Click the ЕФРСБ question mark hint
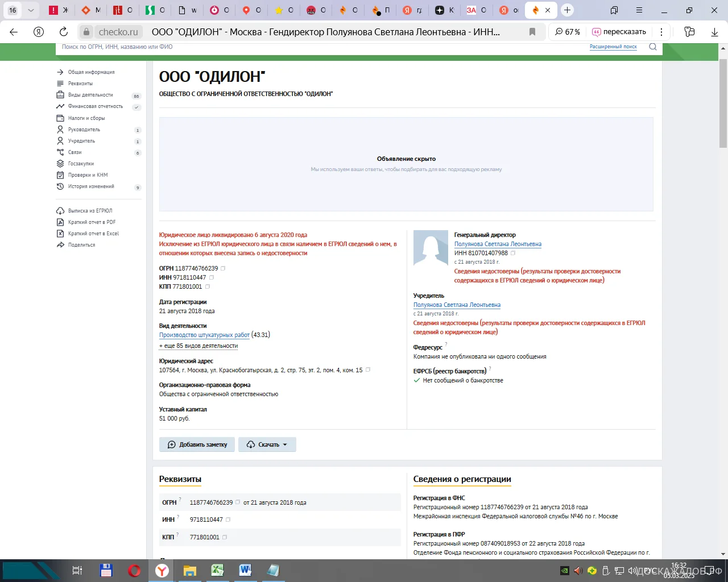 [x=490, y=368]
